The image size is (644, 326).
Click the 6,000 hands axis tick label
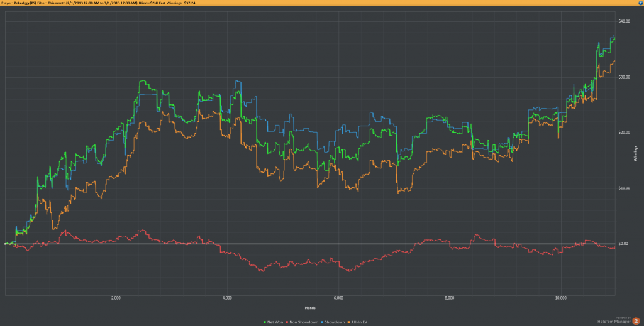(x=338, y=298)
